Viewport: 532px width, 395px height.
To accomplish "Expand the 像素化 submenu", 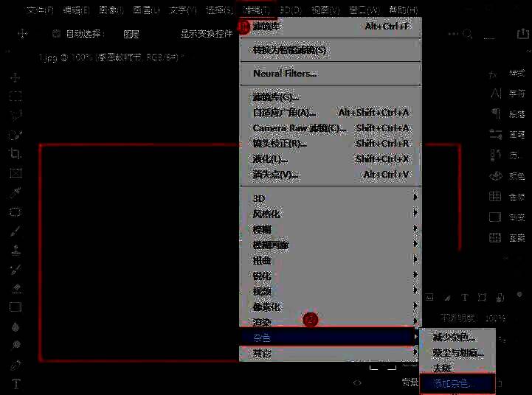I will pyautogui.click(x=331, y=307).
